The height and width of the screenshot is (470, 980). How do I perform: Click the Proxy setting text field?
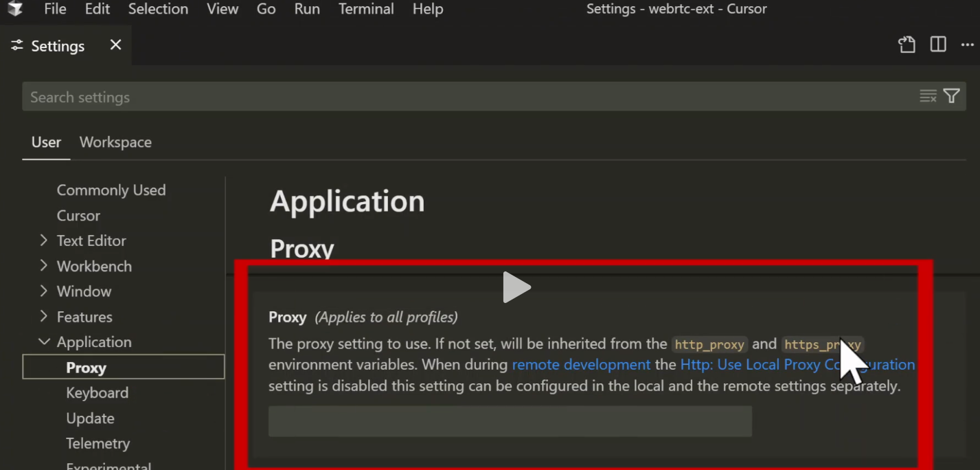point(510,421)
